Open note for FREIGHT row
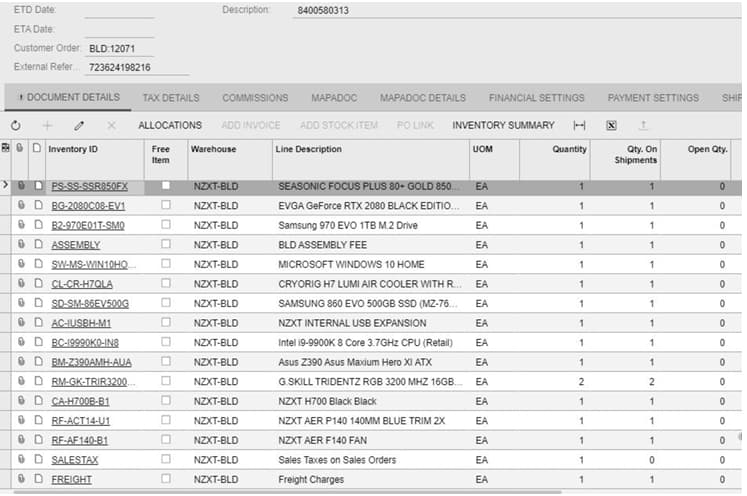This screenshot has width=747, height=496. (38, 479)
